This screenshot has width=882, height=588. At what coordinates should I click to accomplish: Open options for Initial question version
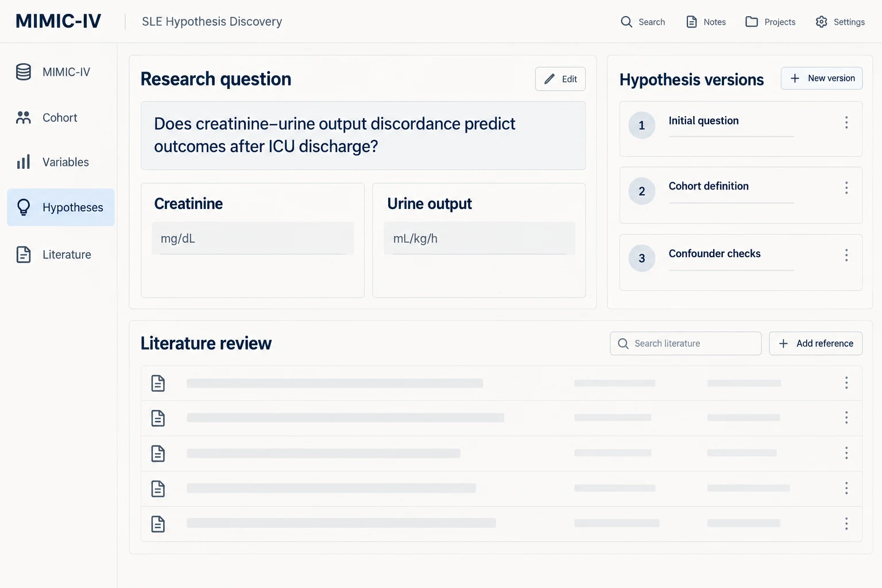click(x=846, y=122)
